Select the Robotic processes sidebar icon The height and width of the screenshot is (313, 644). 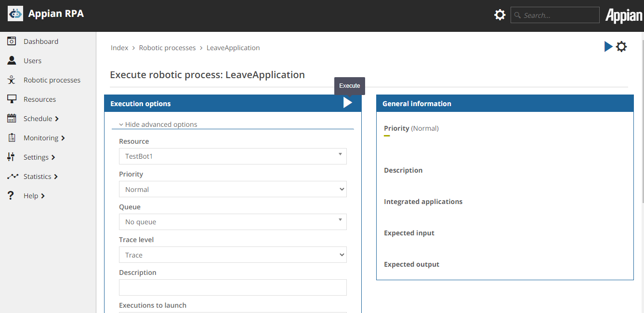coord(12,80)
